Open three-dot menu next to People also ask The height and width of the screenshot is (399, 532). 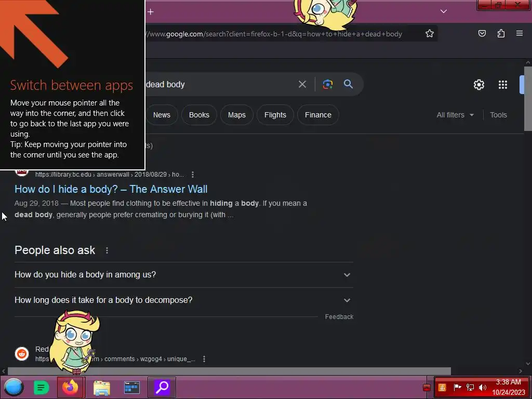107,250
